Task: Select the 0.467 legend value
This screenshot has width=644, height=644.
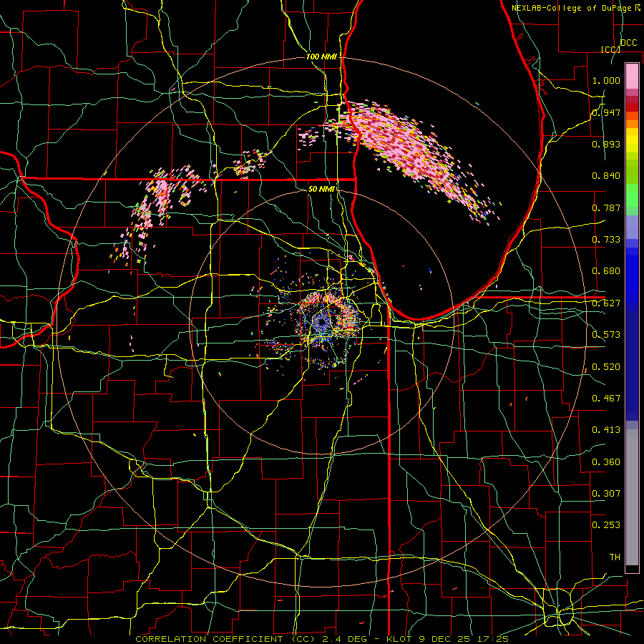Action: (606, 399)
